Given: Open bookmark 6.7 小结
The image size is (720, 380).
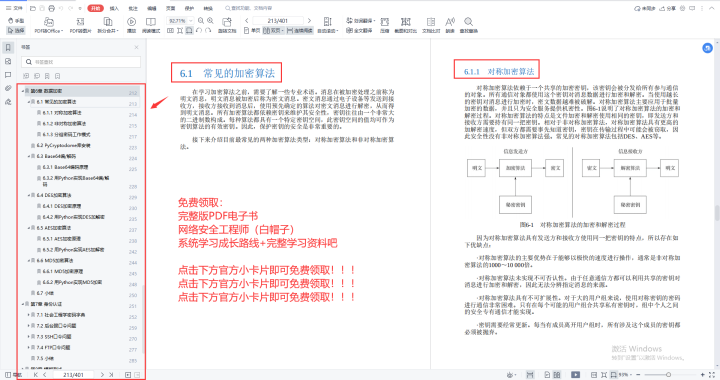Looking at the screenshot, I should click(x=45, y=293).
